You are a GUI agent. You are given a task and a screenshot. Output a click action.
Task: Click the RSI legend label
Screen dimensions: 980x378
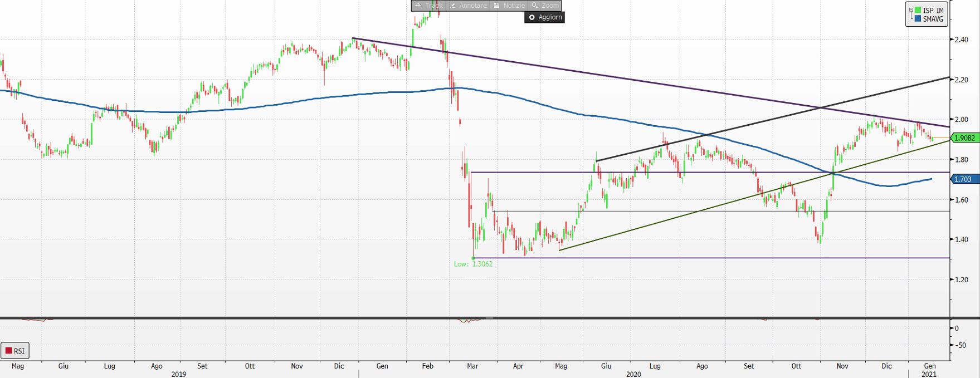pyautogui.click(x=19, y=351)
